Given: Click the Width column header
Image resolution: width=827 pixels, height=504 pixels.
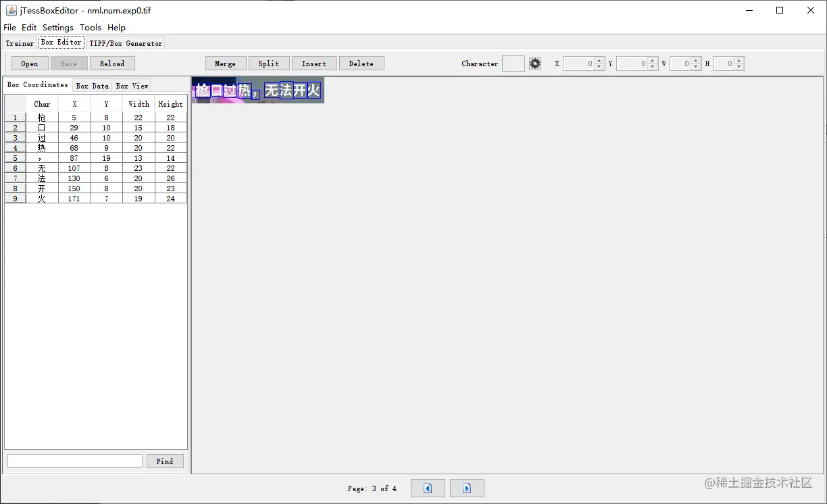Looking at the screenshot, I should [x=139, y=104].
